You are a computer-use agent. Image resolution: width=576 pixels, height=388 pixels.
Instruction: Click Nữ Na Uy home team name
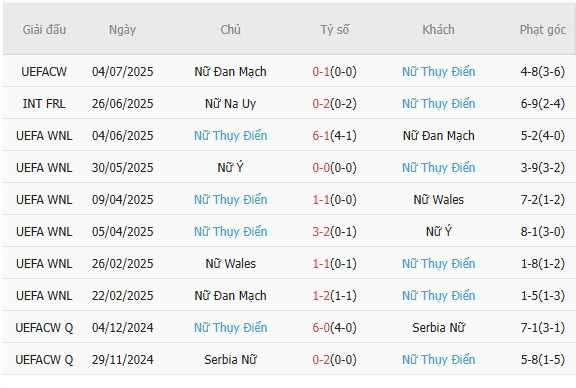point(230,104)
